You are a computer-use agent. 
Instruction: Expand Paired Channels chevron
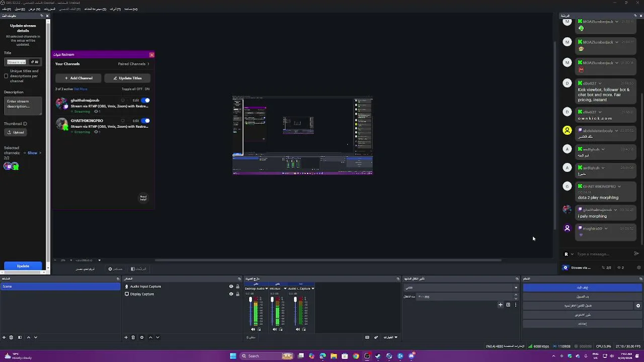pos(148,64)
